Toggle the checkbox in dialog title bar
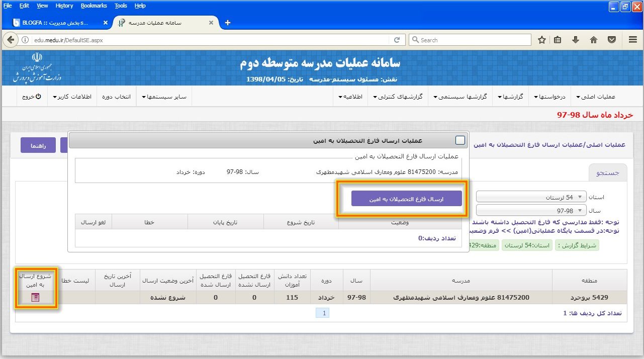The width and height of the screenshot is (644, 359). coord(460,140)
